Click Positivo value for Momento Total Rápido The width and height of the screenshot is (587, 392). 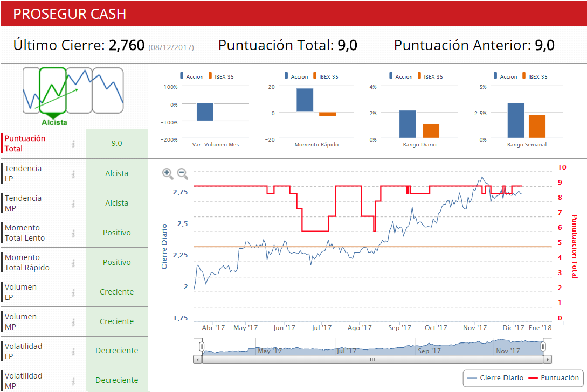click(x=117, y=262)
